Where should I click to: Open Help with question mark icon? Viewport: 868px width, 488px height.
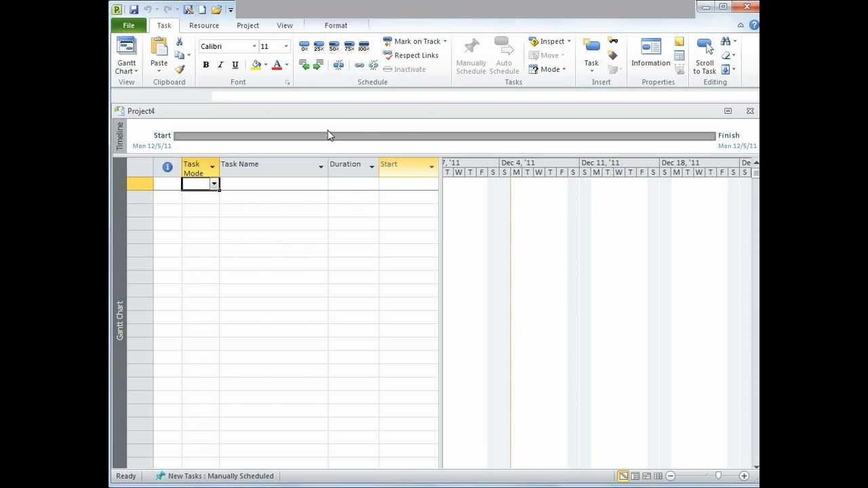(753, 25)
